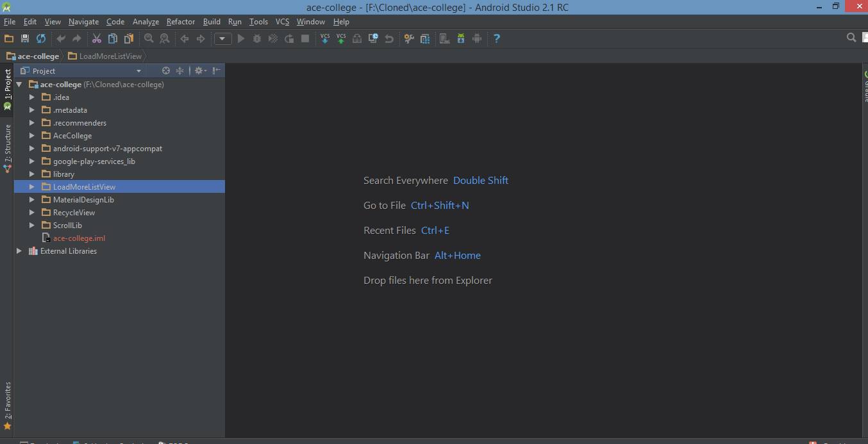
Task: Open the Tools menu
Action: (258, 22)
